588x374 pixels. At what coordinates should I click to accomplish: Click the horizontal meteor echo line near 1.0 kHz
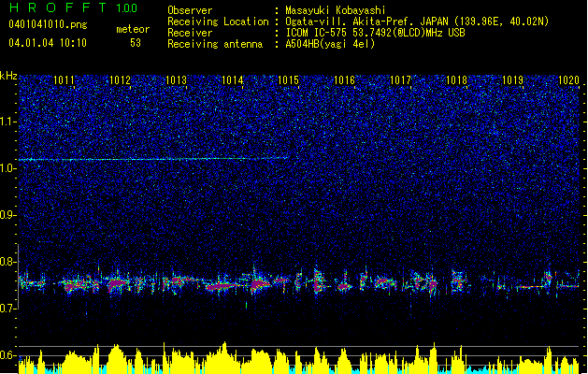pos(153,159)
